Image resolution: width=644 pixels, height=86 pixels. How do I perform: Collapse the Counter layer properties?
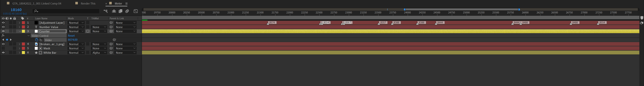(x=20, y=31)
